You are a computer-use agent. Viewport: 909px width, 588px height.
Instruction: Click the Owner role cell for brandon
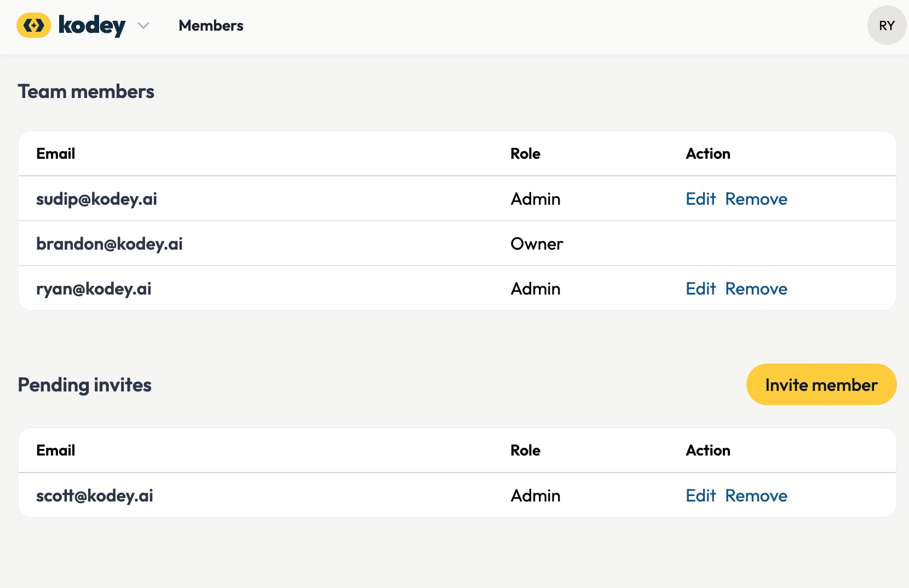coord(536,244)
